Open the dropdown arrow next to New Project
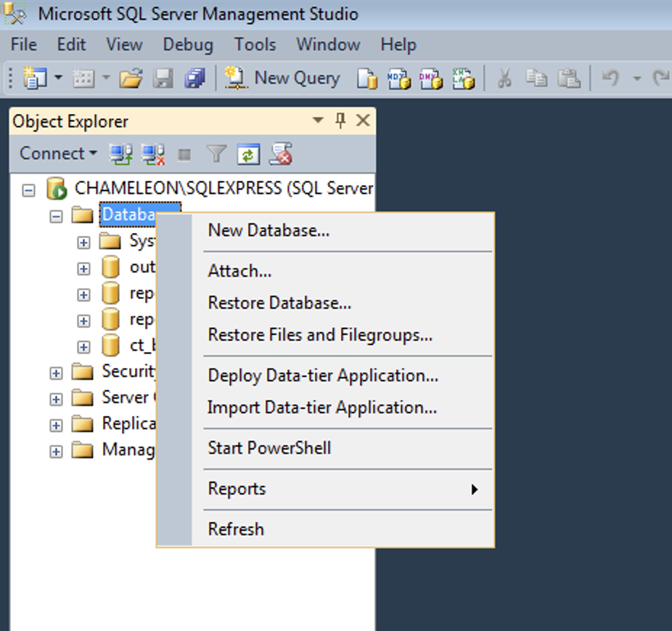The width and height of the screenshot is (672, 631). pos(58,78)
